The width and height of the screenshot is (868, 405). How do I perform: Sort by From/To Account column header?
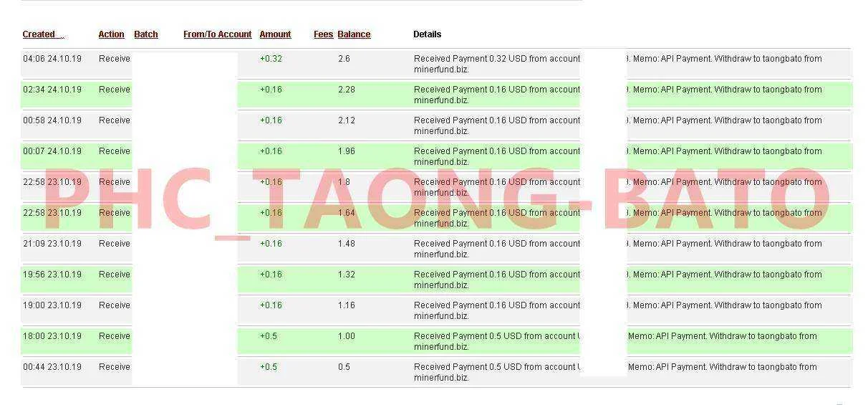point(218,34)
